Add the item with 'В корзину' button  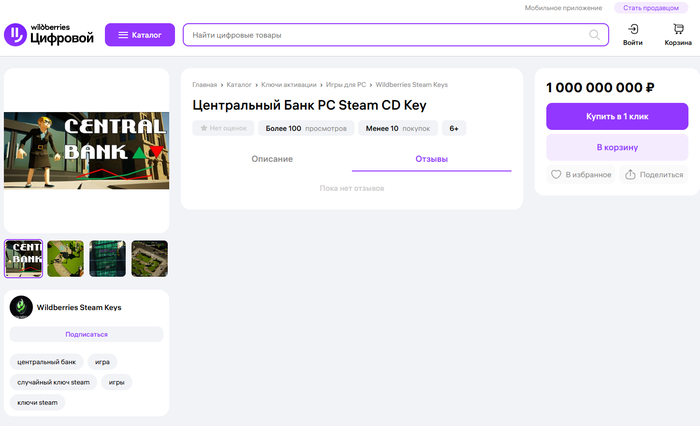617,147
